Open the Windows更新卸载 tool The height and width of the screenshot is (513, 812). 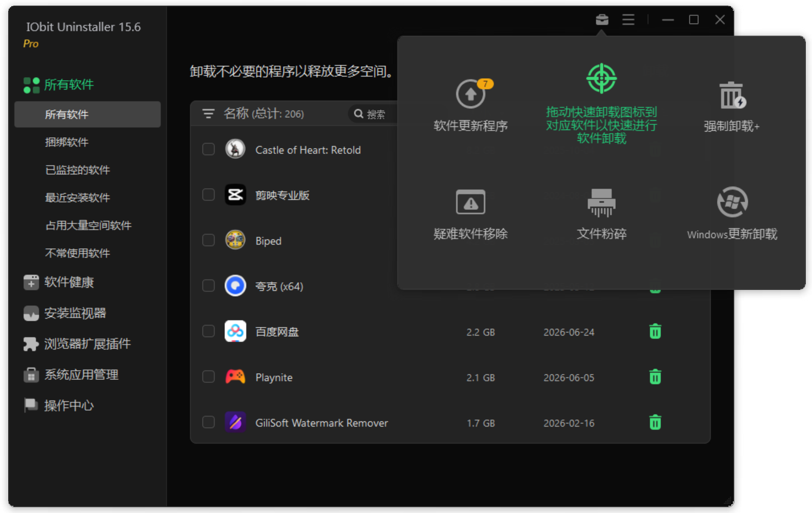pyautogui.click(x=732, y=214)
